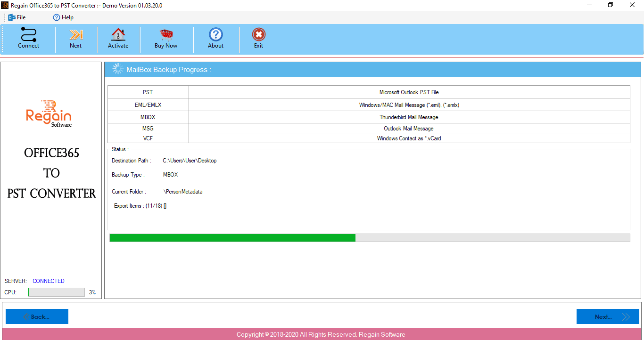Click the Destination Path label
The width and height of the screenshot is (644, 340).
(132, 161)
